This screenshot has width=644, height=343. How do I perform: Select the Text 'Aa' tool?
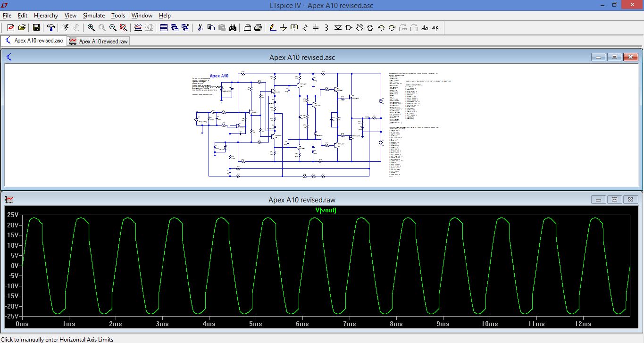point(425,28)
